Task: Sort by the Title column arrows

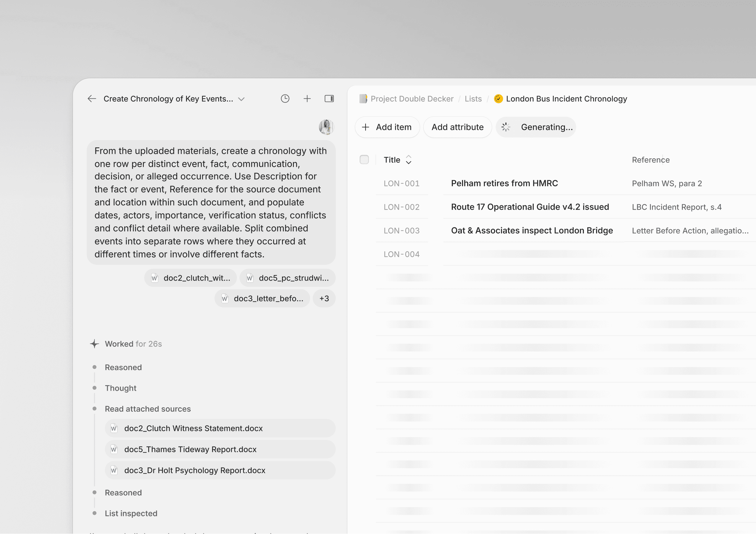Action: [408, 160]
